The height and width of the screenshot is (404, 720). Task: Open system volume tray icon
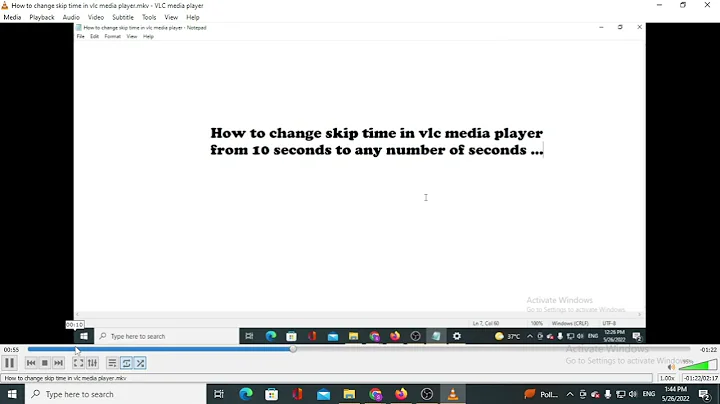point(633,394)
